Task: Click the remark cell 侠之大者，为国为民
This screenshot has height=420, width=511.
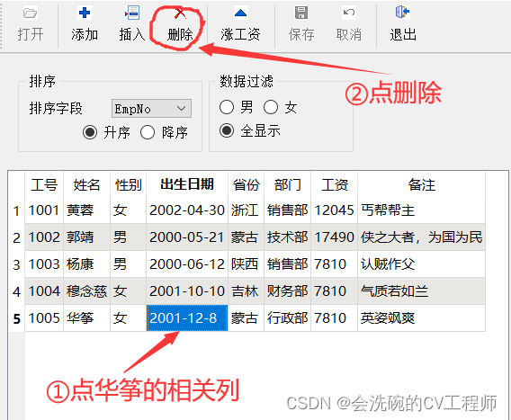Action: (x=421, y=237)
